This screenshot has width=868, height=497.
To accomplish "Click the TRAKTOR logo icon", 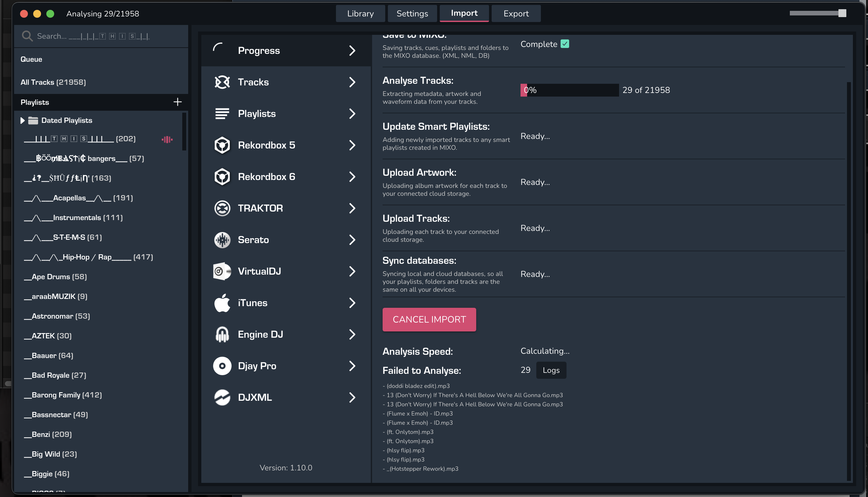I will [222, 208].
